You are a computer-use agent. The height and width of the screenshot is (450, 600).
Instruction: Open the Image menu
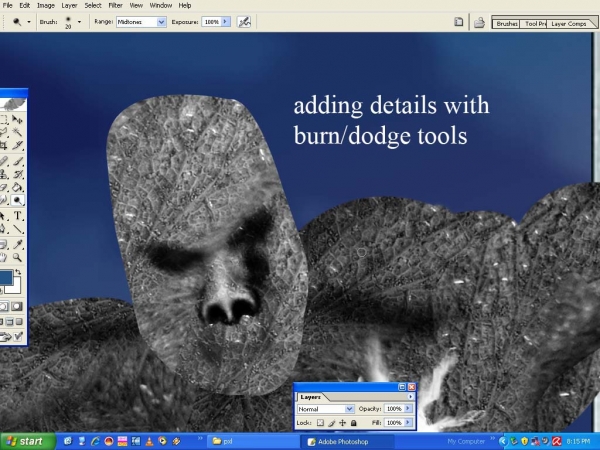tap(46, 5)
